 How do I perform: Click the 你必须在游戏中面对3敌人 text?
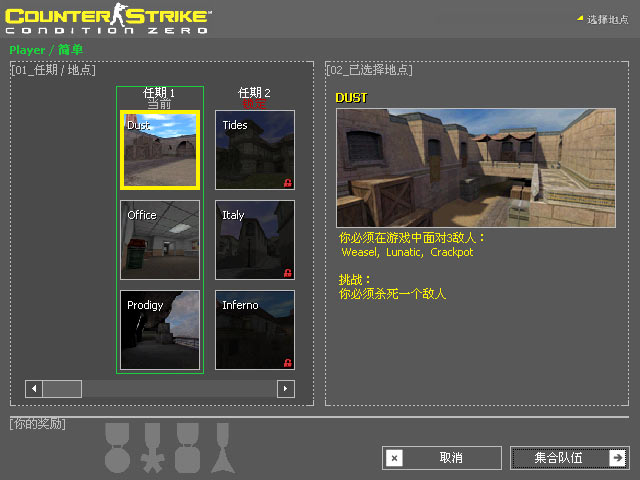[x=411, y=238]
